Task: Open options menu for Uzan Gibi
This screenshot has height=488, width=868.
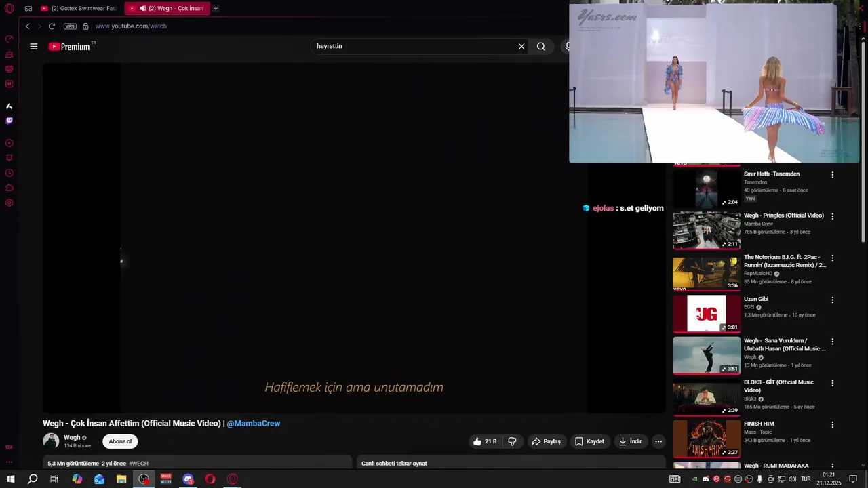Action: [833, 300]
